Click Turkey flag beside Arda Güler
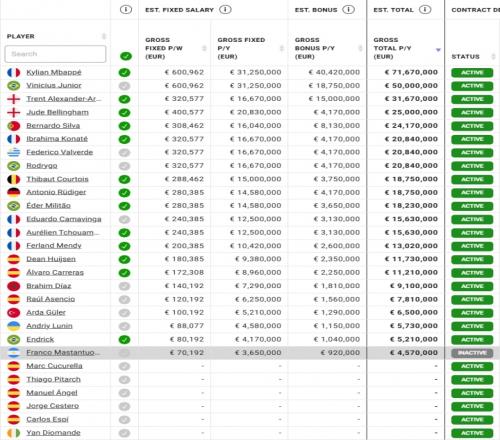 (x=14, y=313)
